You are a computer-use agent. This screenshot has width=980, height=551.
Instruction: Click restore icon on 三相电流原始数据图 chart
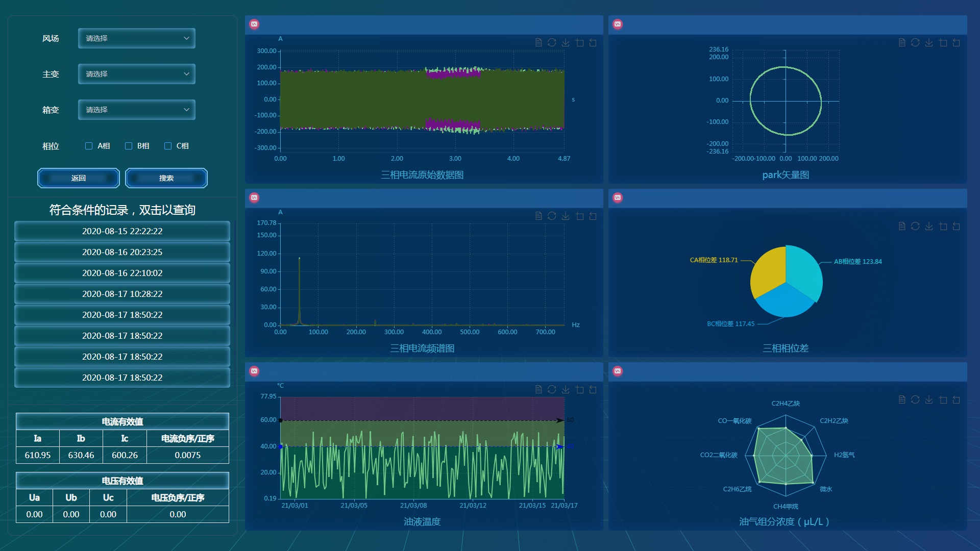click(552, 43)
